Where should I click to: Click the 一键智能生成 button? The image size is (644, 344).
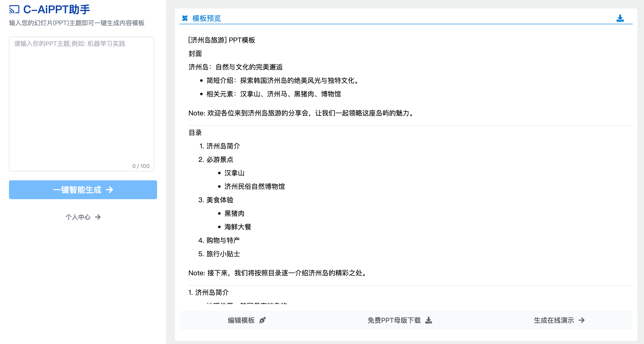coord(83,190)
